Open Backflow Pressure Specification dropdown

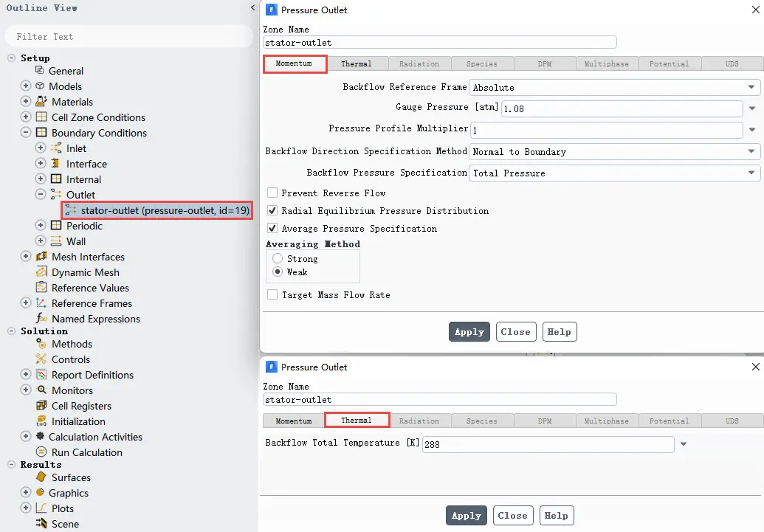point(614,173)
